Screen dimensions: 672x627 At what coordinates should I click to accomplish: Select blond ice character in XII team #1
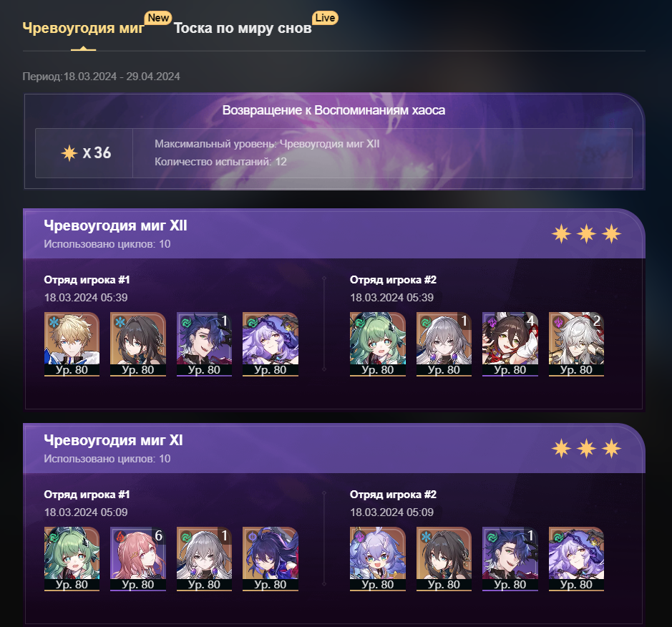(x=72, y=344)
